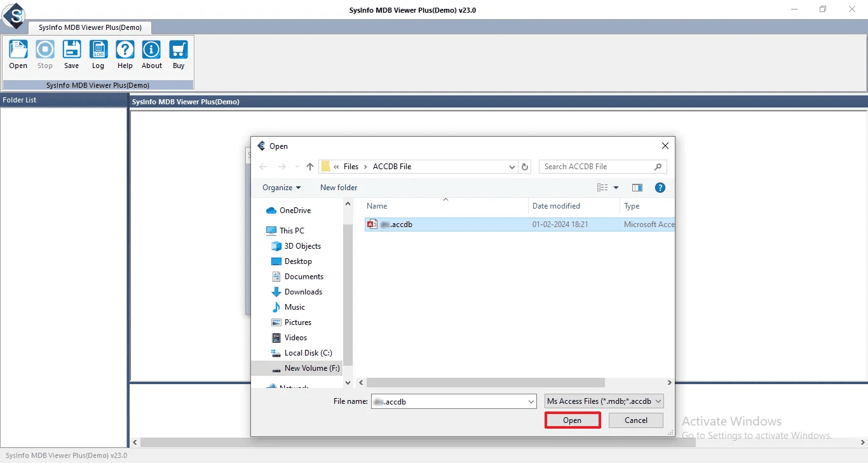Click the Cancel button in dialog

click(636, 420)
